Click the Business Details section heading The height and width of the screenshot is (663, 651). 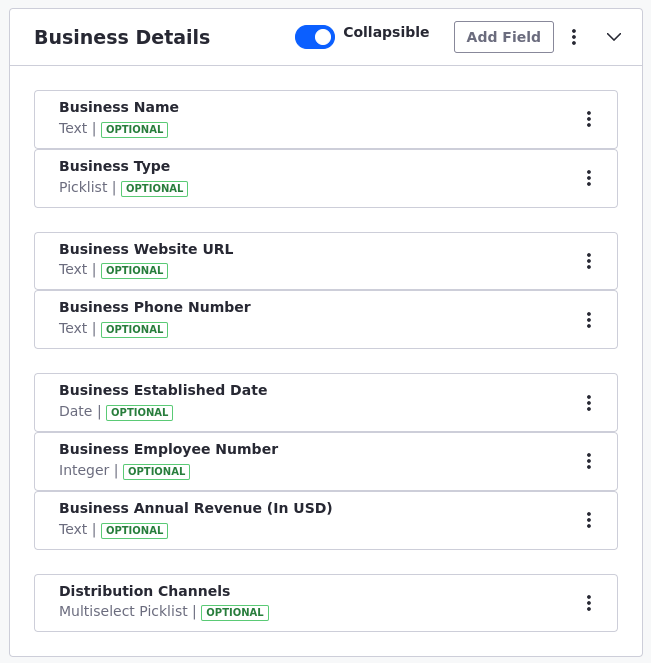pos(122,37)
